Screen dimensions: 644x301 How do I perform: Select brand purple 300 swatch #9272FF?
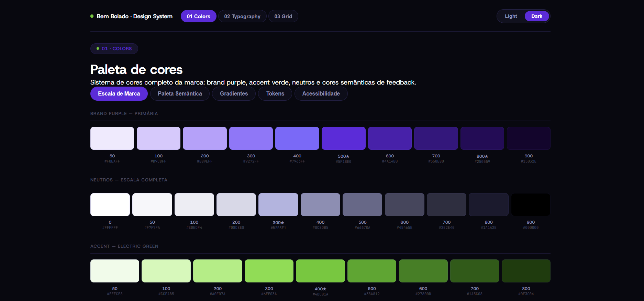point(251,138)
